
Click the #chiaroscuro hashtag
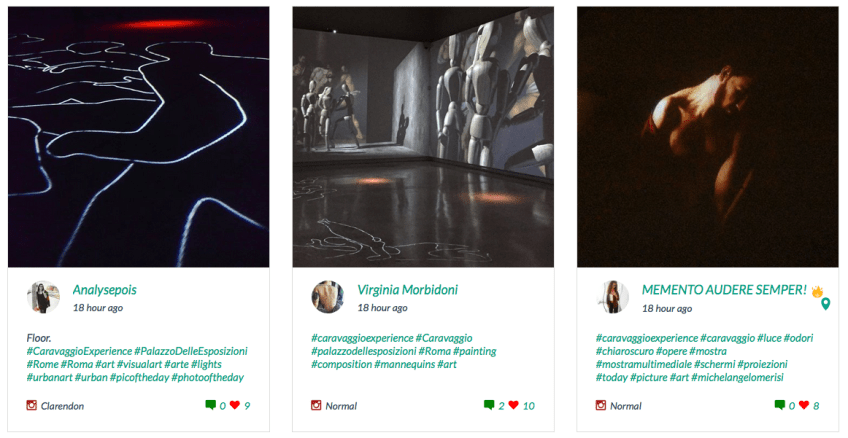pyautogui.click(x=625, y=351)
